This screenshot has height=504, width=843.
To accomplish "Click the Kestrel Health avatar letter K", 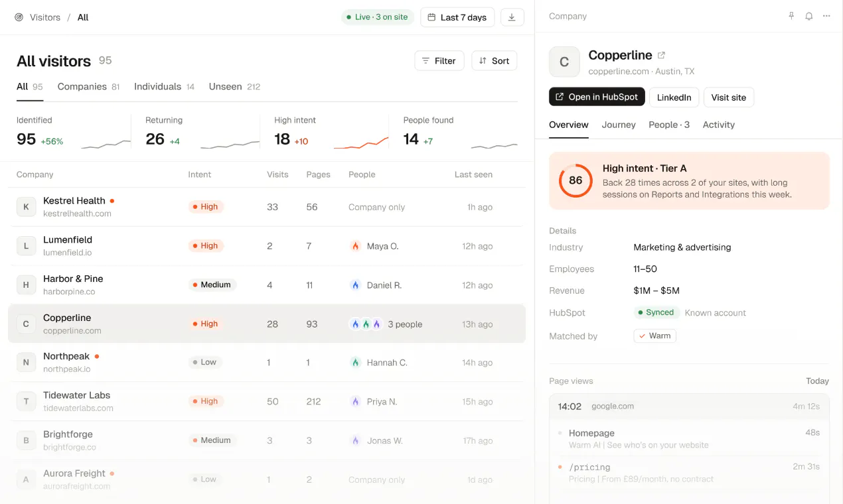I will click(26, 207).
